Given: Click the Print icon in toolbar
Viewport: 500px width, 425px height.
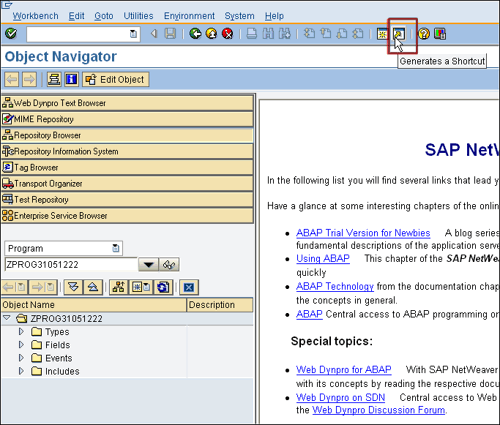Looking at the screenshot, I should click(x=252, y=34).
